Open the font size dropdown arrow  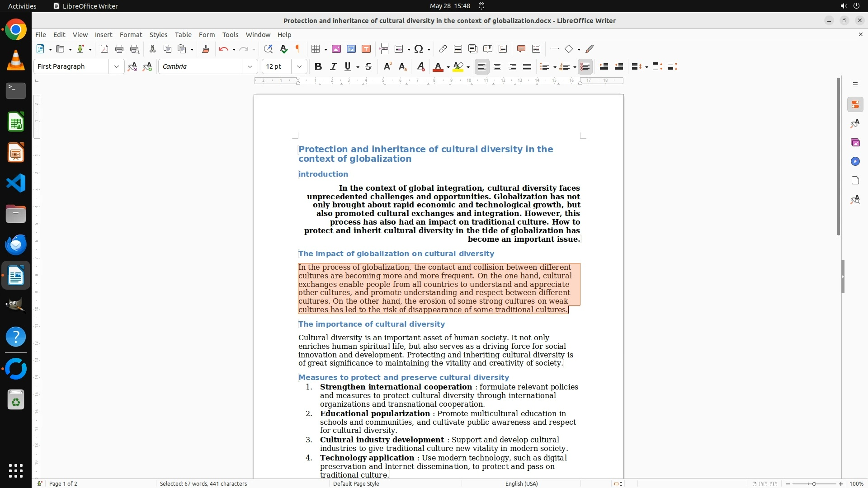(299, 66)
